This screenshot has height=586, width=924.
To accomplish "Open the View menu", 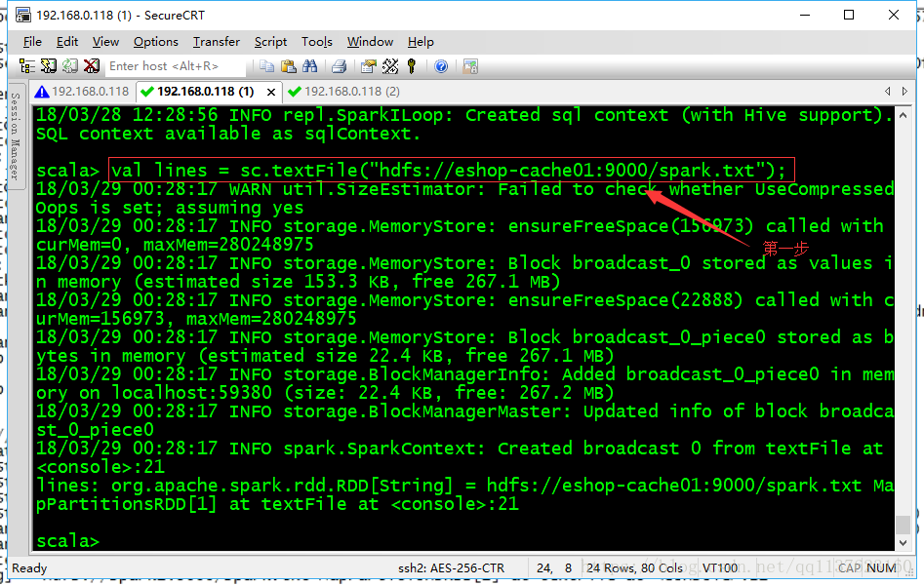I will pyautogui.click(x=105, y=42).
